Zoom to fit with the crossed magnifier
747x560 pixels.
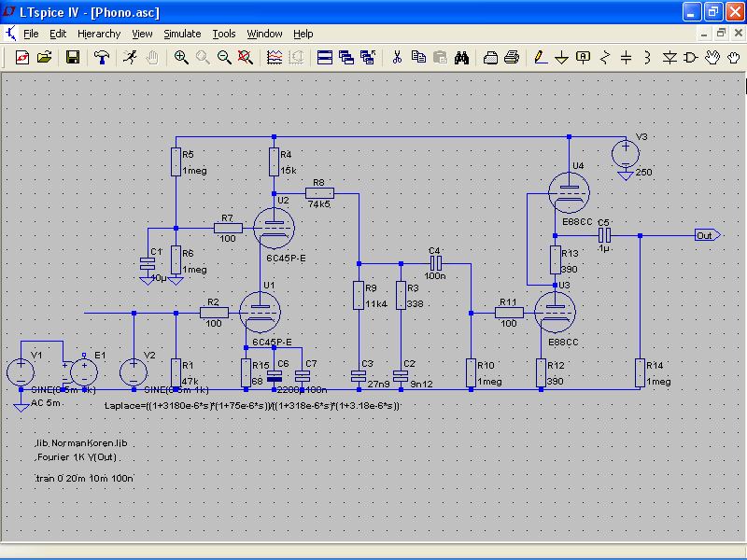(246, 58)
